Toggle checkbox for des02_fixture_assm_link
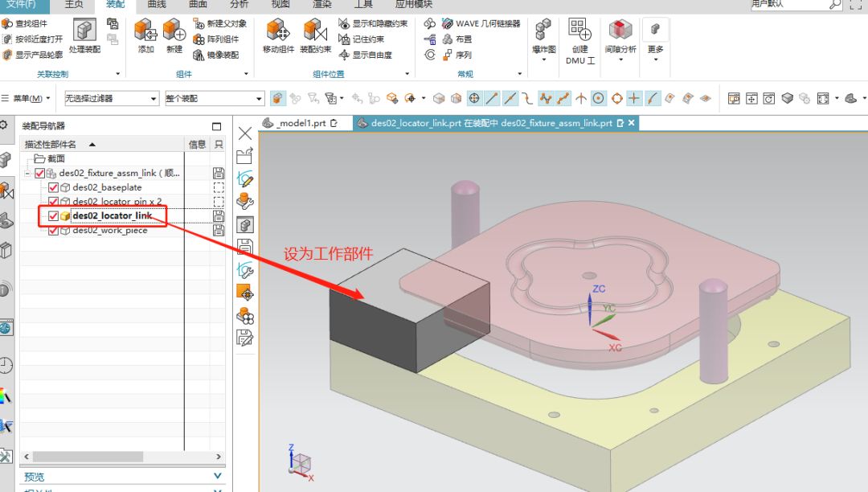This screenshot has width=868, height=492. point(40,173)
